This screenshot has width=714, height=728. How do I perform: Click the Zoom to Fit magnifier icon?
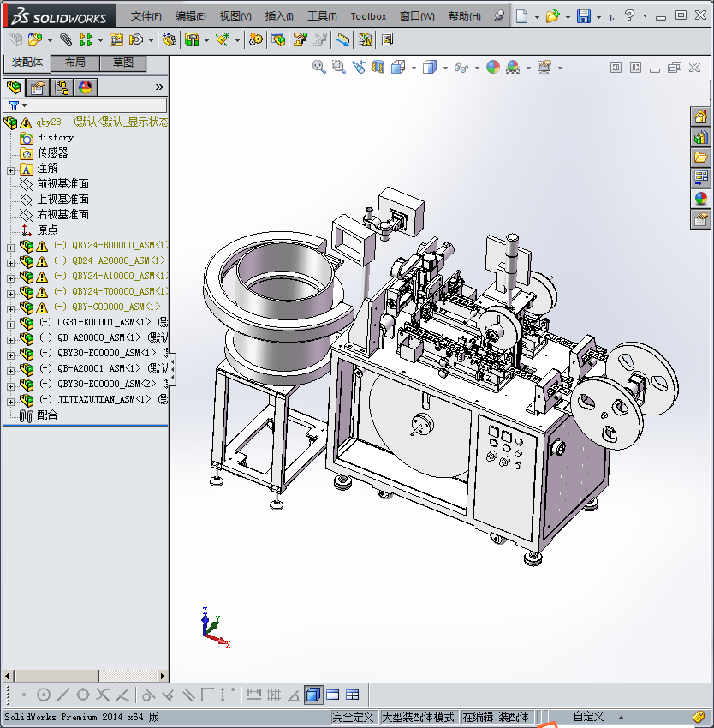(319, 67)
